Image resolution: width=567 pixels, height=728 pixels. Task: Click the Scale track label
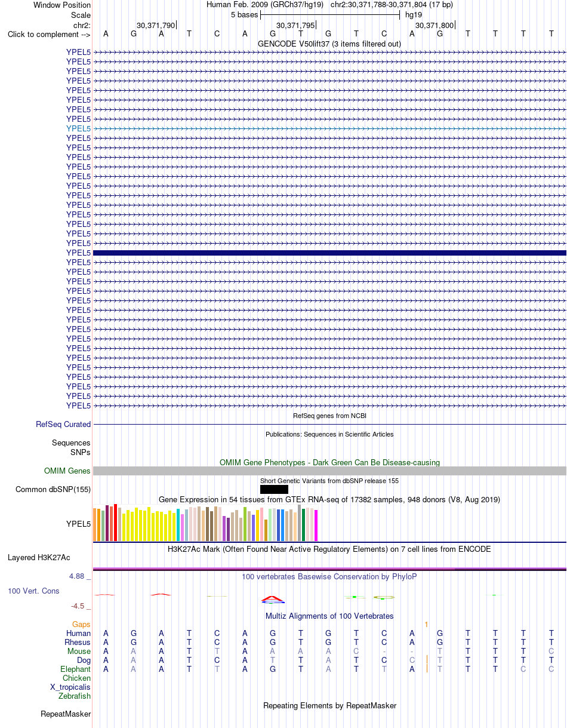(81, 14)
